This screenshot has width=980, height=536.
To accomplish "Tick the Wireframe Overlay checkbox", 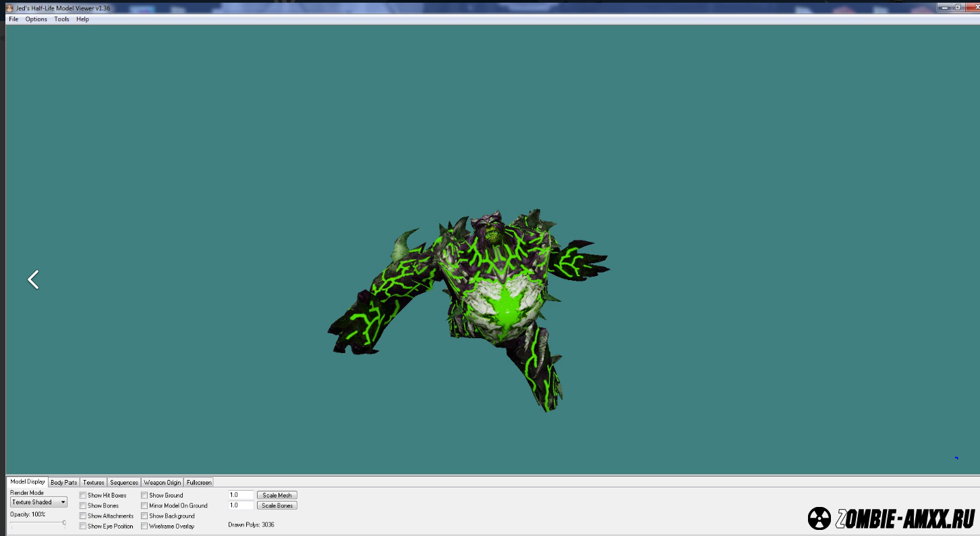I will [x=144, y=526].
